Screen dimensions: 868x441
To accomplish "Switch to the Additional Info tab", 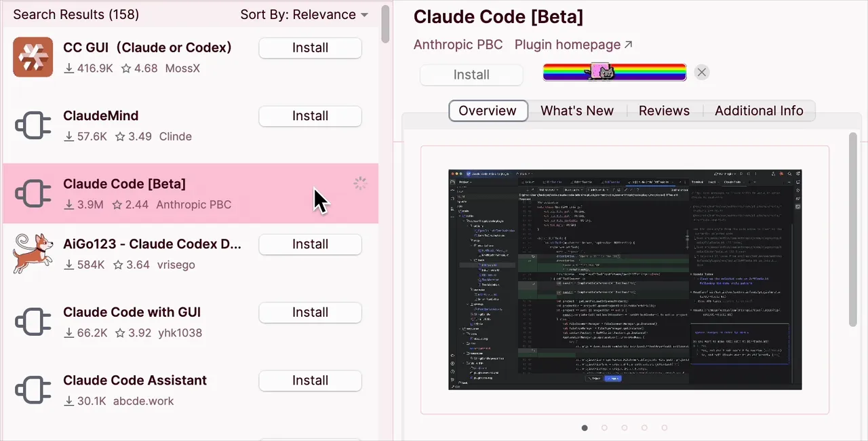I will click(759, 111).
